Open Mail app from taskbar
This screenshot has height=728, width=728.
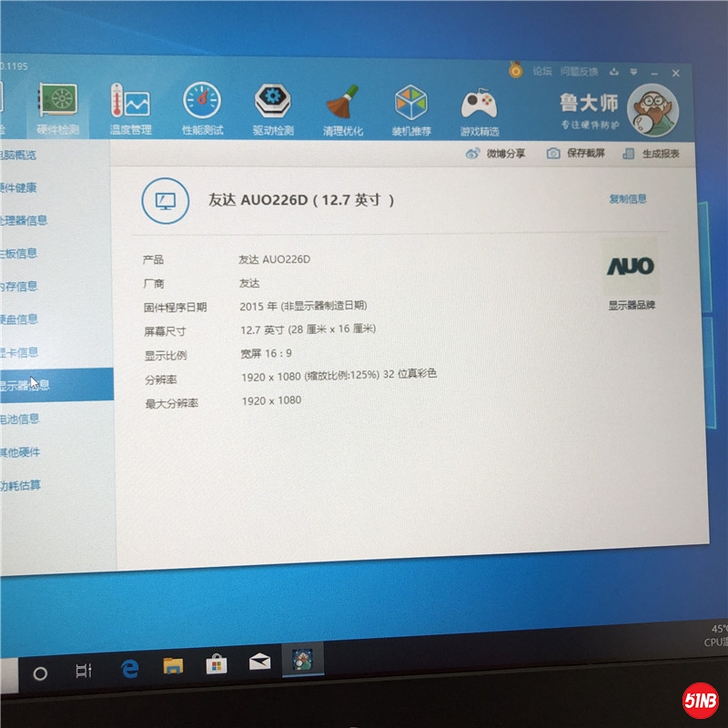pyautogui.click(x=259, y=662)
